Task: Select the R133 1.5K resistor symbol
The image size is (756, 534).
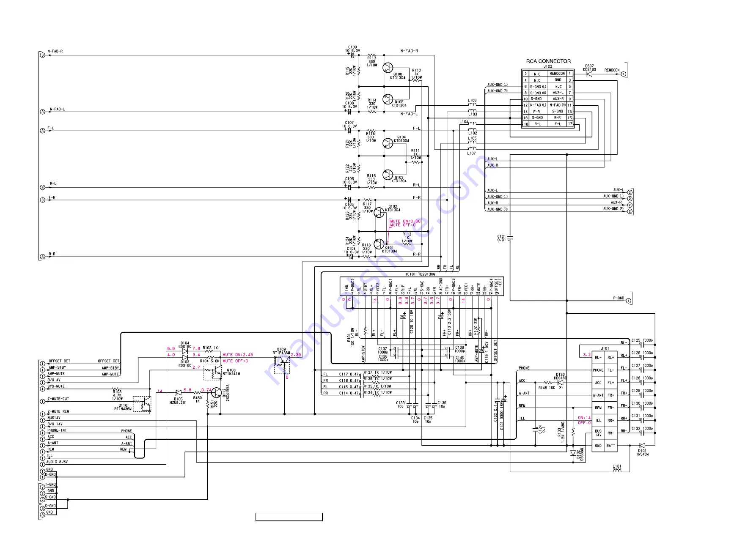Action: (573, 432)
